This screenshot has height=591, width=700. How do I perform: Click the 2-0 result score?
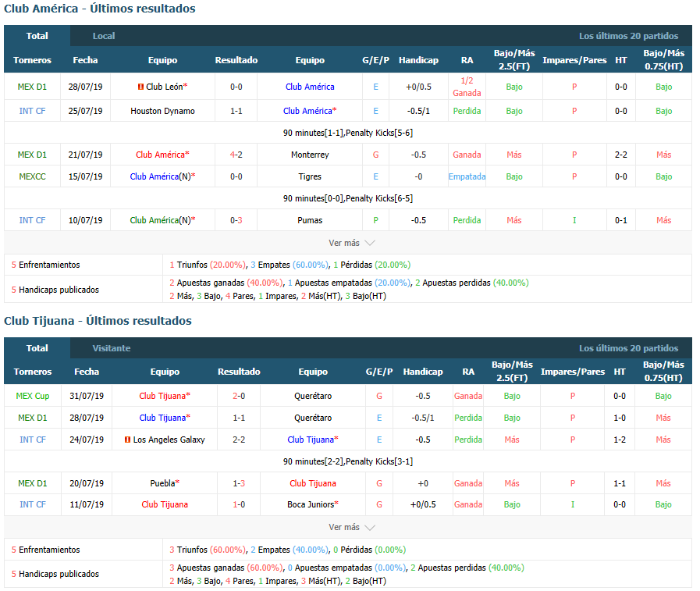(239, 396)
